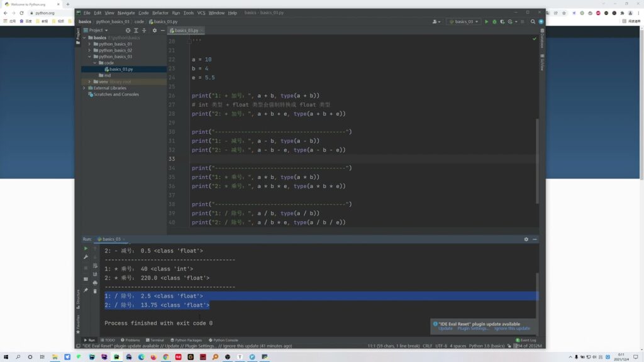Screen dimensions: 644x362
Task: Hide the Run tool window
Action: pyautogui.click(x=535, y=239)
